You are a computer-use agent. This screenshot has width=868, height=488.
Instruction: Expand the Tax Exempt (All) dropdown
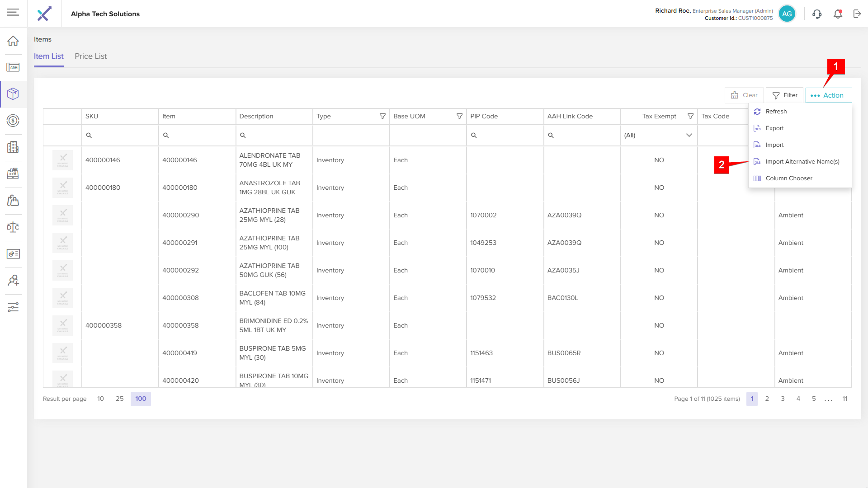click(689, 135)
